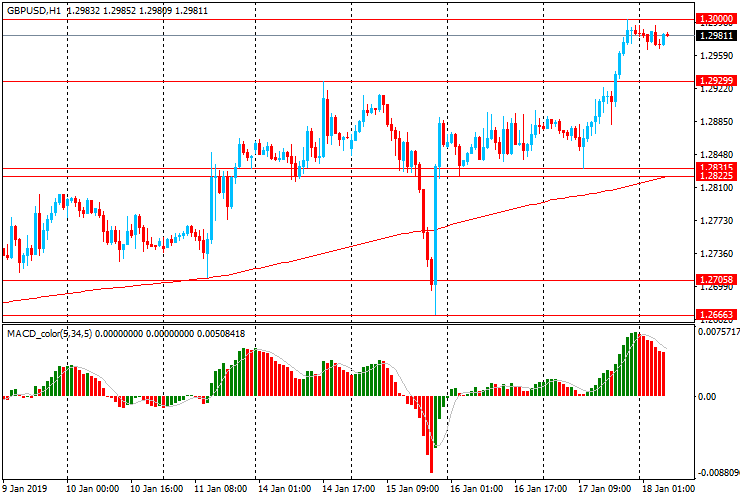Click the 1.29590 price scale value

point(716,56)
